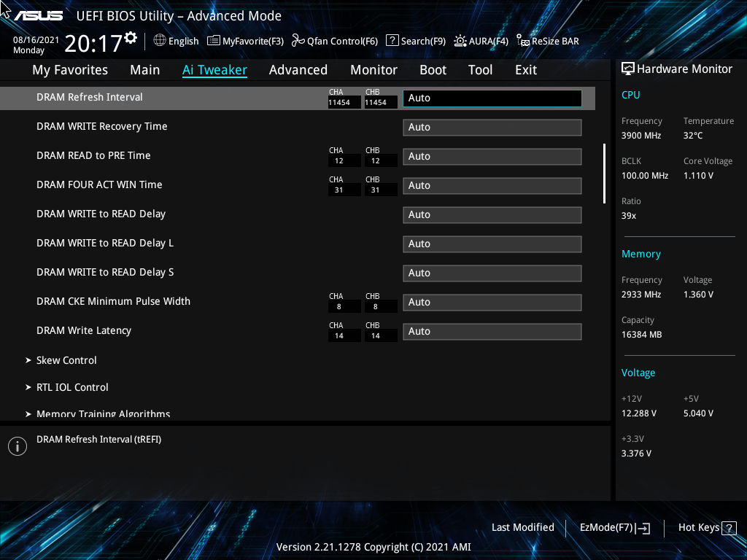Switch to EzMode(F7)
This screenshot has width=747, height=560.
[x=614, y=528]
